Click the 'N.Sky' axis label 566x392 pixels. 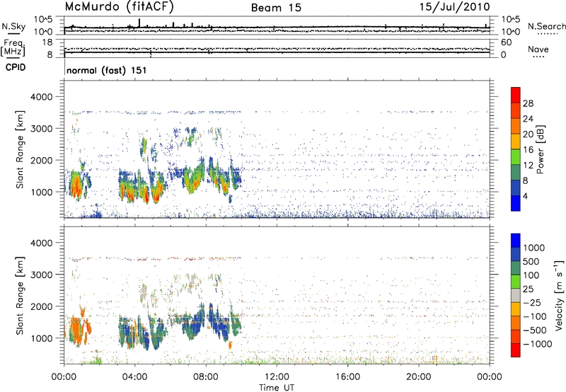coord(13,26)
